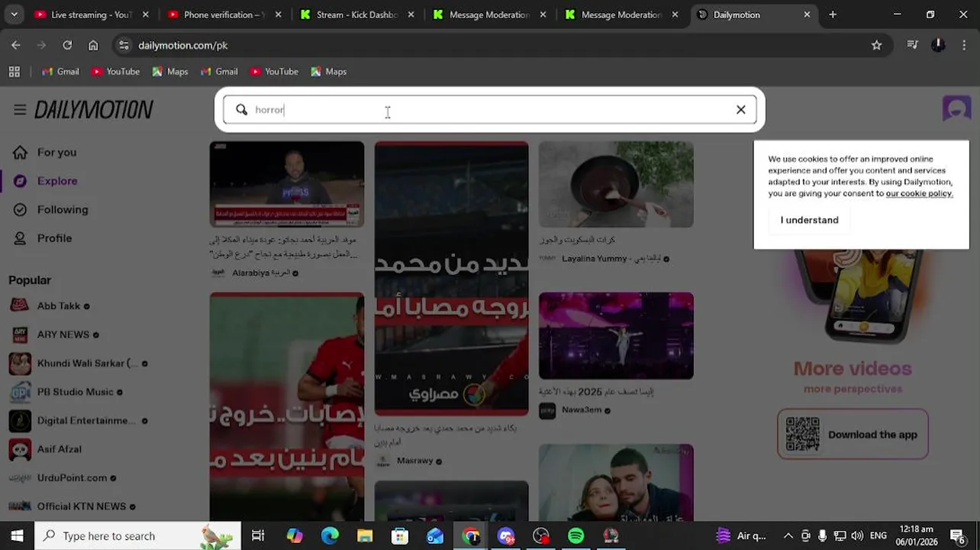Screen dimensions: 980x550
Task: Play the Layalina Yummy cooking video
Action: (x=616, y=184)
